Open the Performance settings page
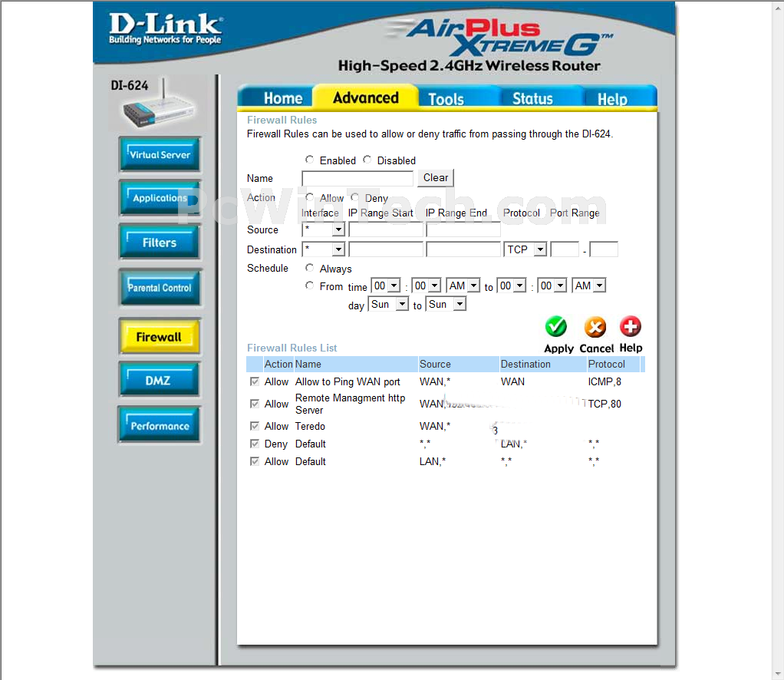Screen dimensions: 784x680 pos(160,425)
